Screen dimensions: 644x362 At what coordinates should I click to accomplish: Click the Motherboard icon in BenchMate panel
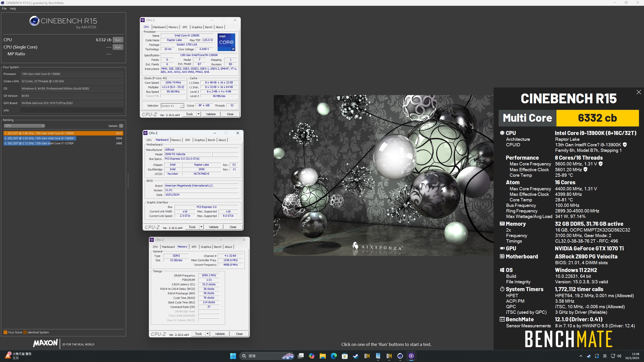(x=502, y=256)
